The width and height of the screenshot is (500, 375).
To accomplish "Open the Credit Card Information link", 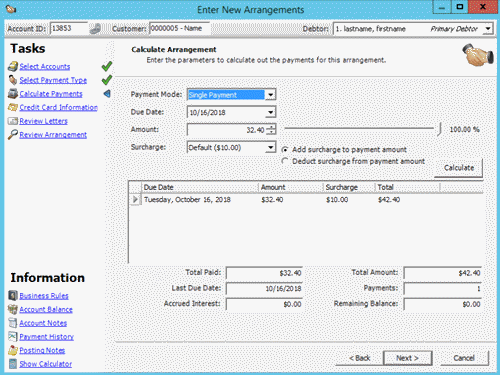I will (58, 107).
